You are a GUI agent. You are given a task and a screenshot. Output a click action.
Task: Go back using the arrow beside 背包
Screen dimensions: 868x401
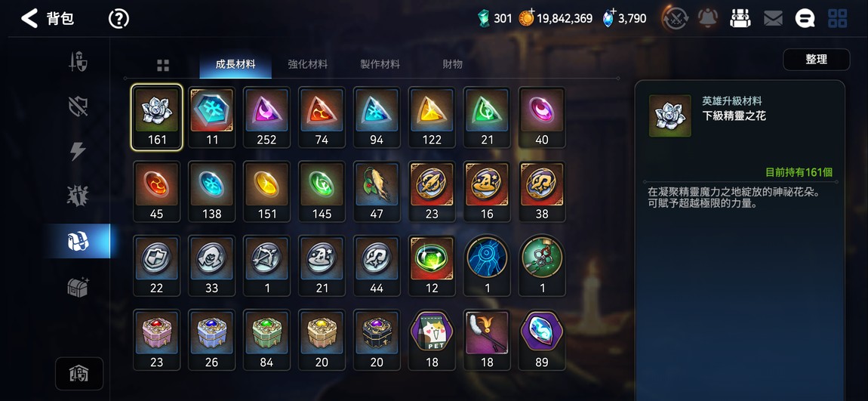(29, 18)
